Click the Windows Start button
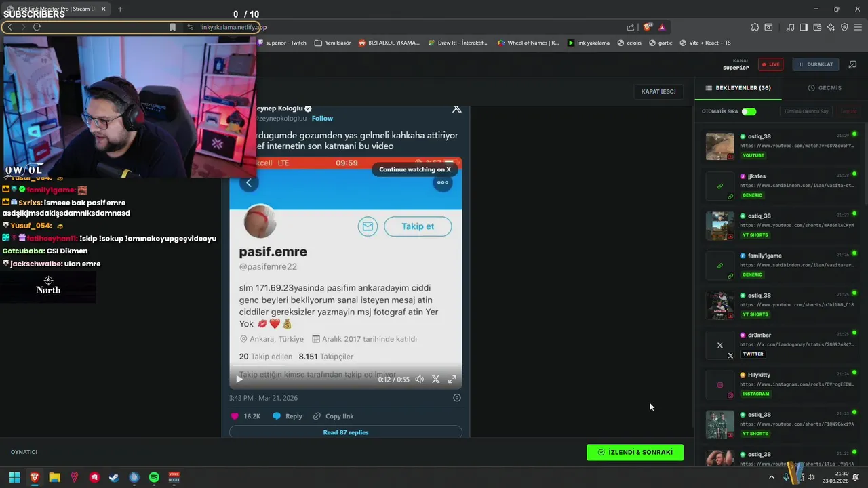The height and width of the screenshot is (488, 868). click(14, 477)
